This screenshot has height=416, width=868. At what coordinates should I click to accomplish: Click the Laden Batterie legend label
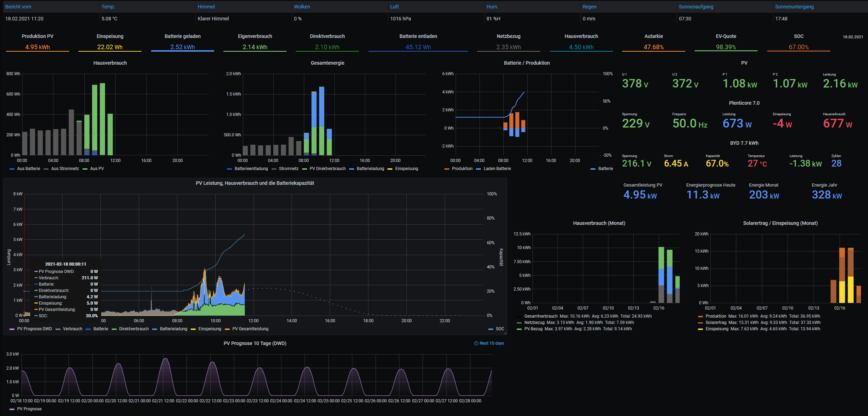(497, 169)
